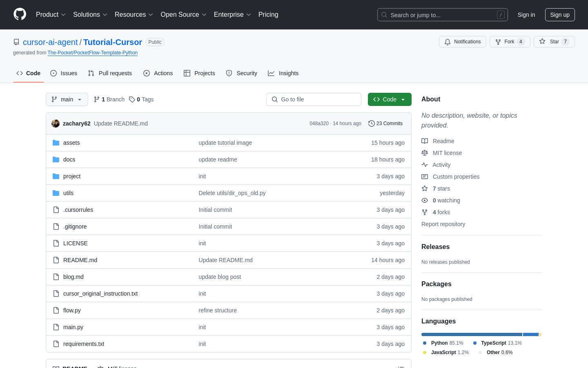Click the assets folder icon
The width and height of the screenshot is (588, 368).
(x=56, y=143)
